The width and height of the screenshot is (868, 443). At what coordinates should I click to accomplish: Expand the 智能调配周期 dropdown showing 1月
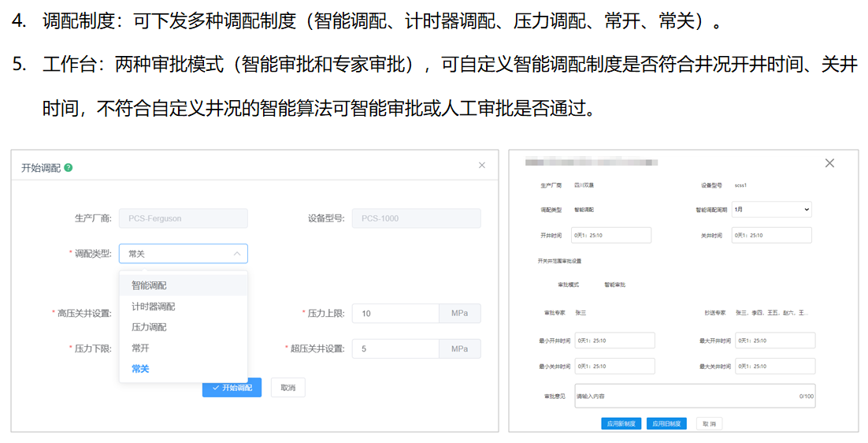click(770, 210)
